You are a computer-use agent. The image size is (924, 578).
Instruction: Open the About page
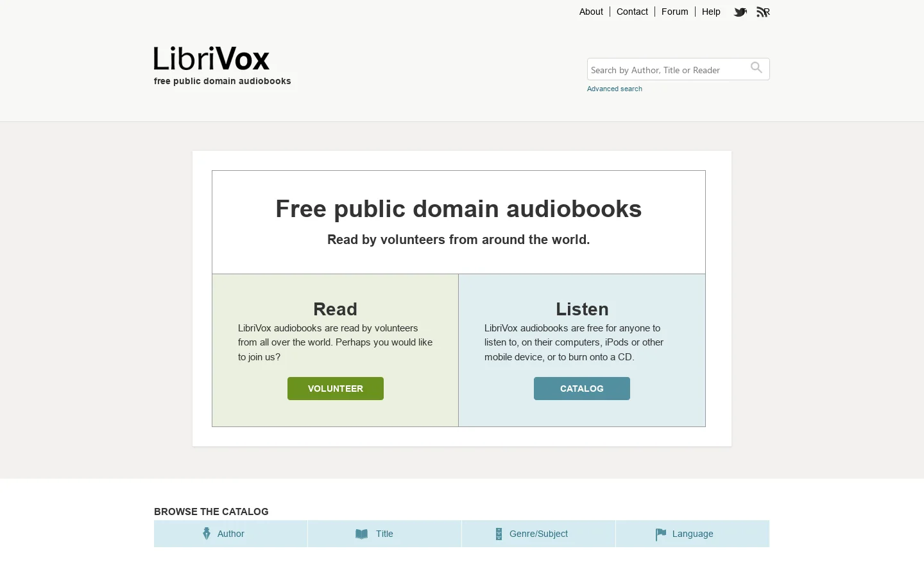pos(591,12)
